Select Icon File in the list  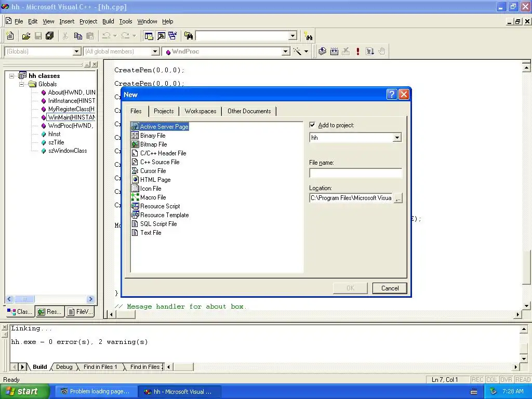click(x=147, y=188)
